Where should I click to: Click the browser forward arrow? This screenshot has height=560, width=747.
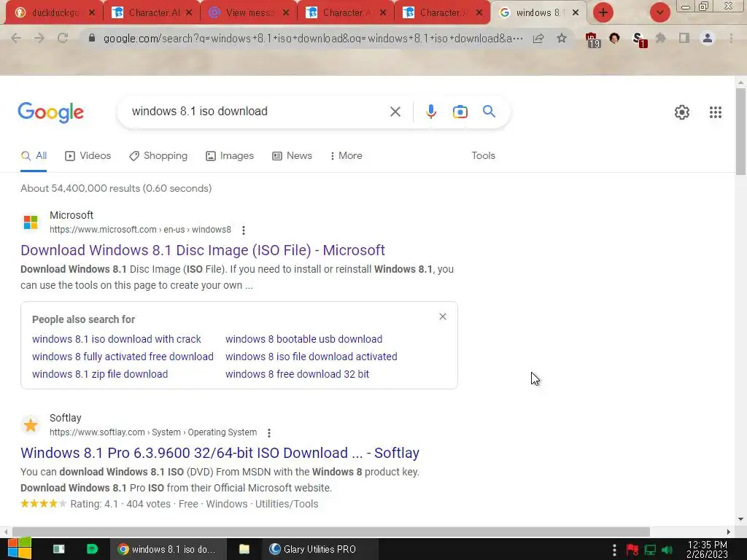39,38
